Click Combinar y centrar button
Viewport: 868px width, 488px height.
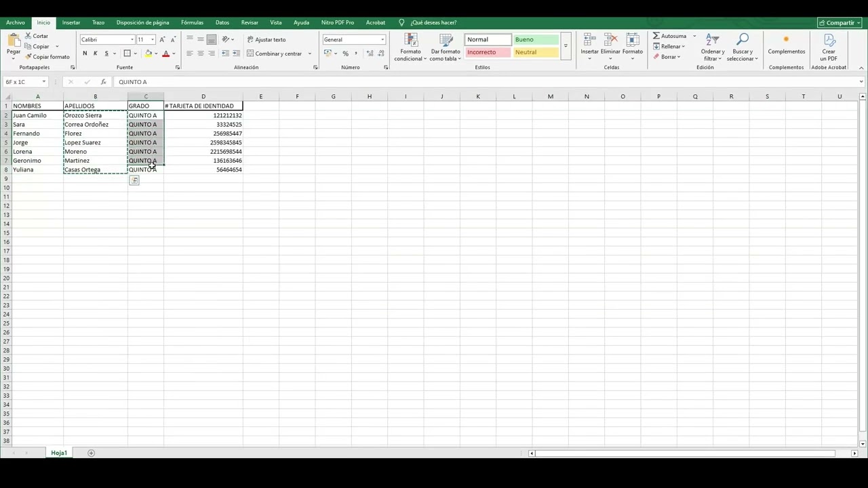(x=275, y=54)
